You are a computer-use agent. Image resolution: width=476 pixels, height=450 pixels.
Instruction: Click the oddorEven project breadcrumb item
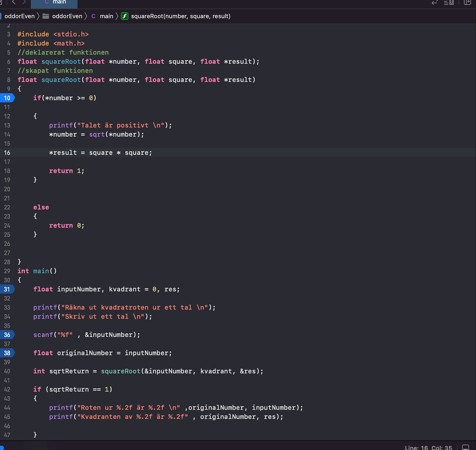pyautogui.click(x=19, y=16)
